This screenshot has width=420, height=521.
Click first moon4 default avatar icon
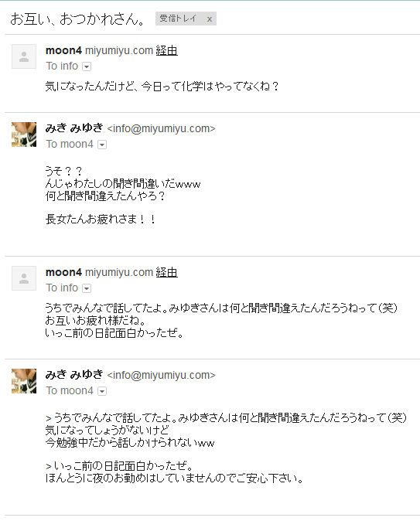tap(24, 56)
